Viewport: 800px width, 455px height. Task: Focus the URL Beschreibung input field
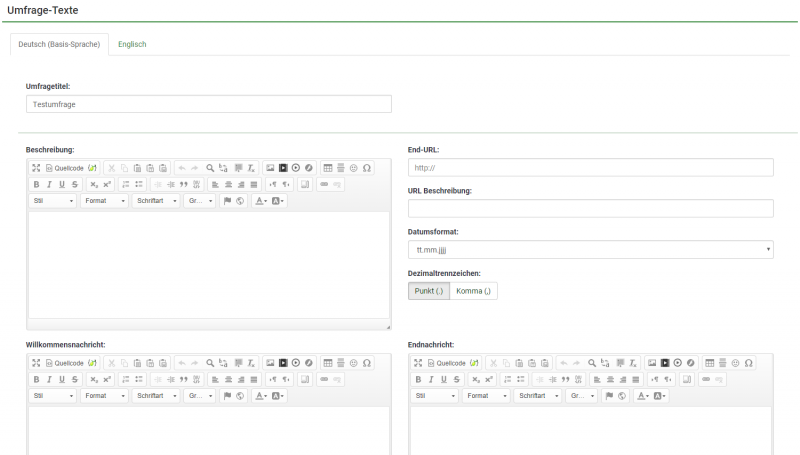[x=590, y=209]
